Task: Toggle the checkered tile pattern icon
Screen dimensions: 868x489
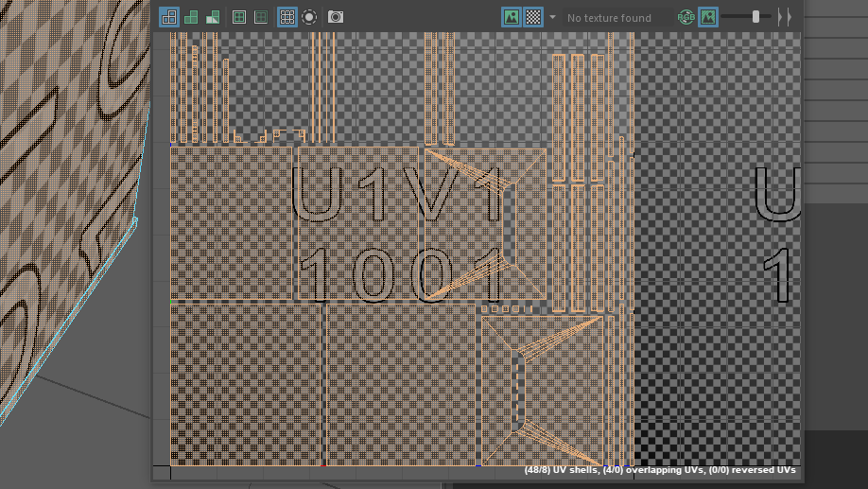Action: (x=533, y=17)
